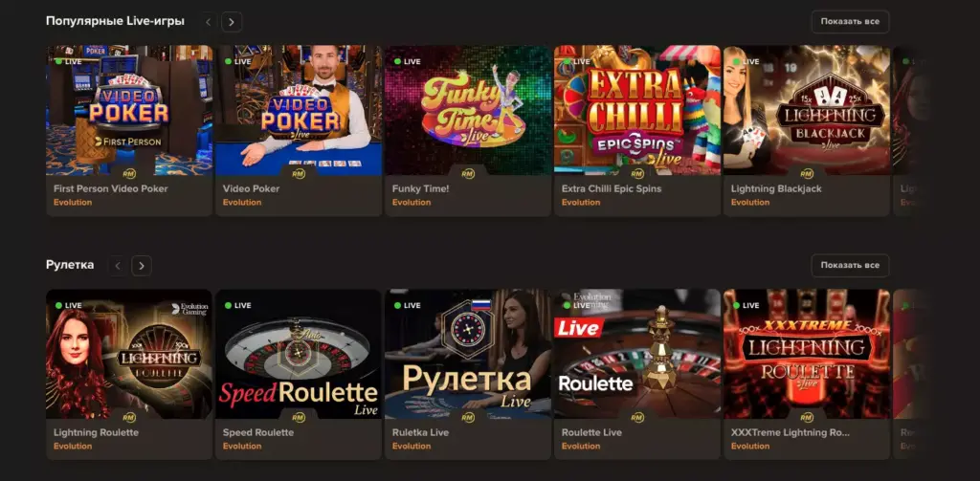
Task: Open First Person Video Poker thumbnail
Action: [x=129, y=110]
